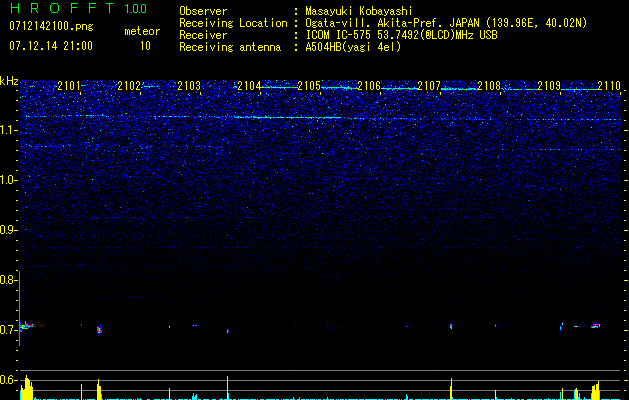Select observer name Masayuki Kobayashi
The height and width of the screenshot is (400, 629).
coord(359,11)
